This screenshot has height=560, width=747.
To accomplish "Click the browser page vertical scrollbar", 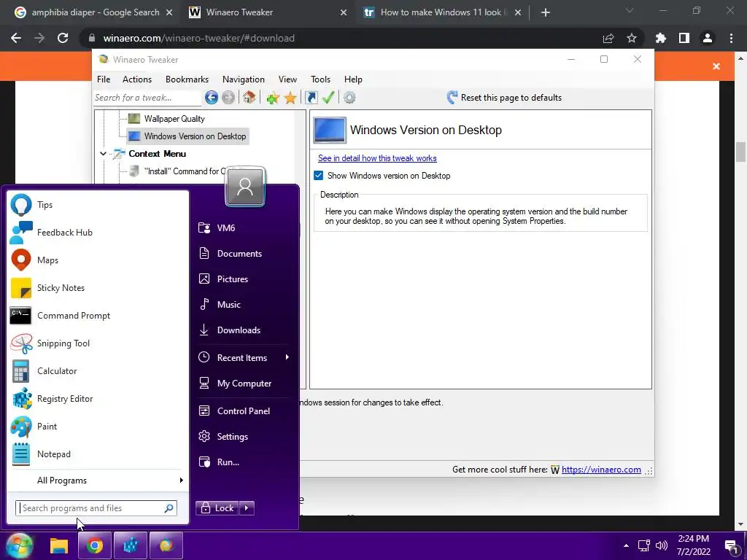I will [x=740, y=152].
